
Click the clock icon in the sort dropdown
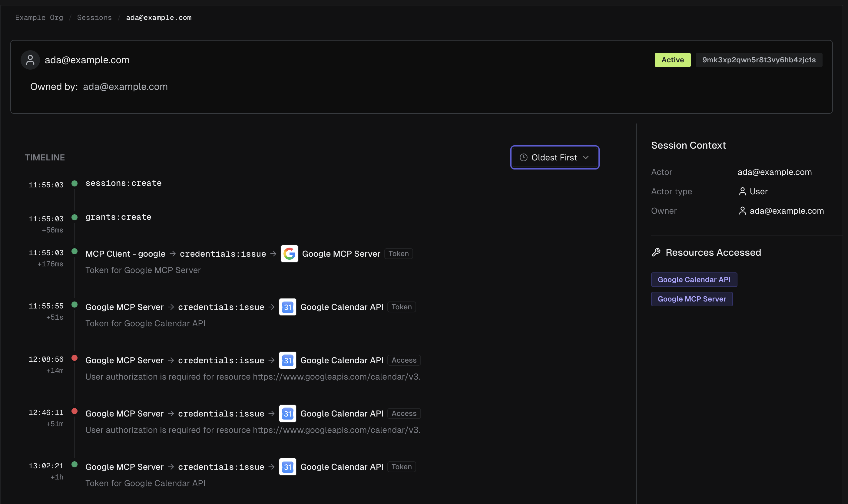click(524, 158)
